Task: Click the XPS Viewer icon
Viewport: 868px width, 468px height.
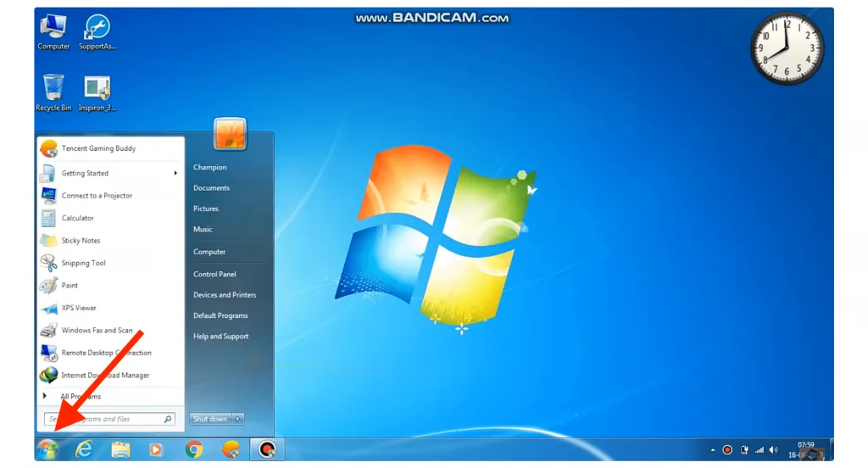Action: click(48, 308)
